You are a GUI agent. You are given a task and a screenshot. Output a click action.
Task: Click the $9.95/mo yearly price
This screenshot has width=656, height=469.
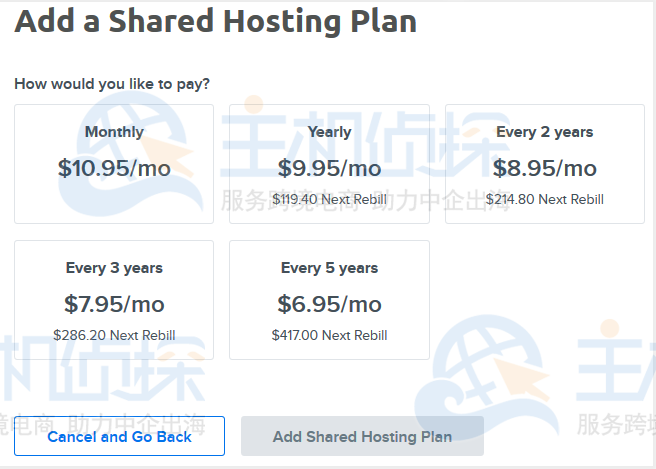(329, 168)
